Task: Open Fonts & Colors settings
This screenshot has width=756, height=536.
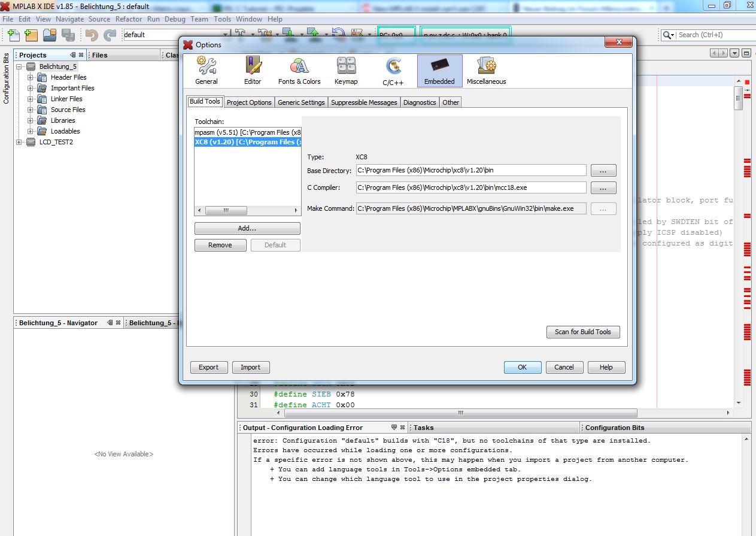Action: click(x=299, y=71)
